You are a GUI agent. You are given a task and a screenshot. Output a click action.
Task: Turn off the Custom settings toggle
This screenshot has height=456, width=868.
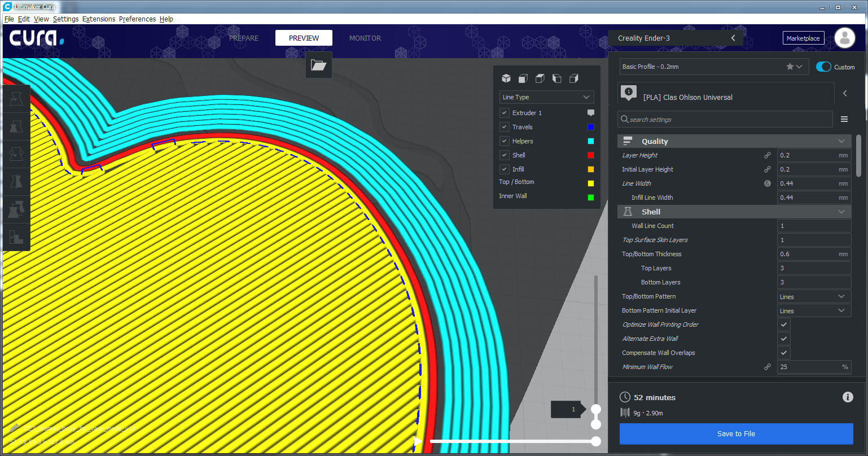(x=823, y=67)
